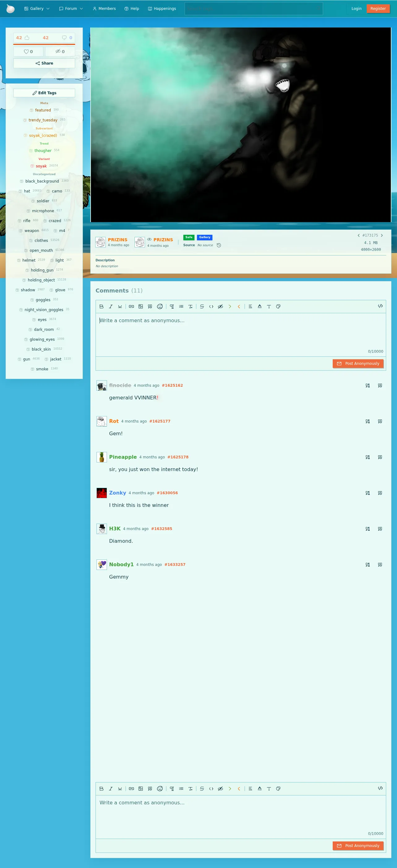The height and width of the screenshot is (868, 397).
Task: Toggle Strikethrough in the upper comment editor
Action: [202, 307]
